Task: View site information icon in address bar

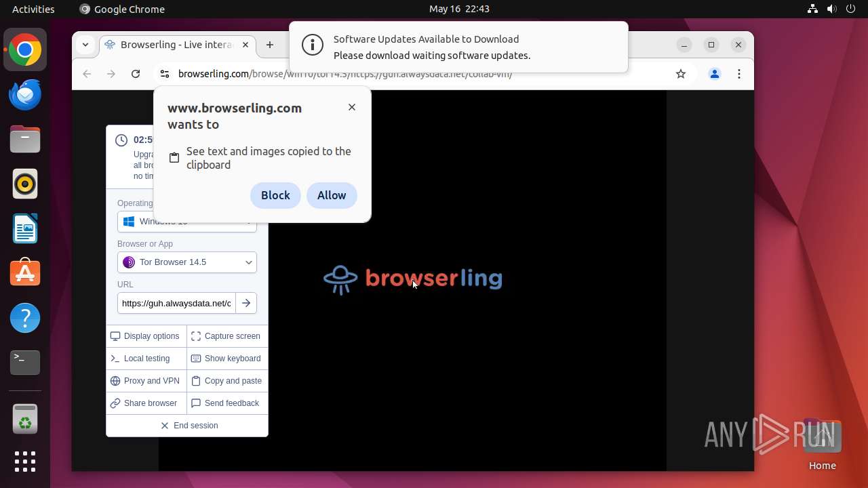Action: click(164, 74)
